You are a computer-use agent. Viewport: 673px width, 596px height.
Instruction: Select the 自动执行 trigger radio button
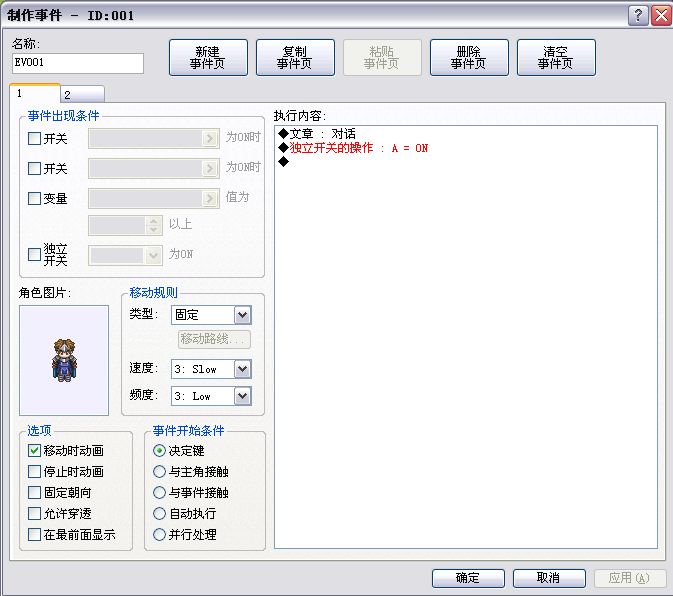click(159, 514)
